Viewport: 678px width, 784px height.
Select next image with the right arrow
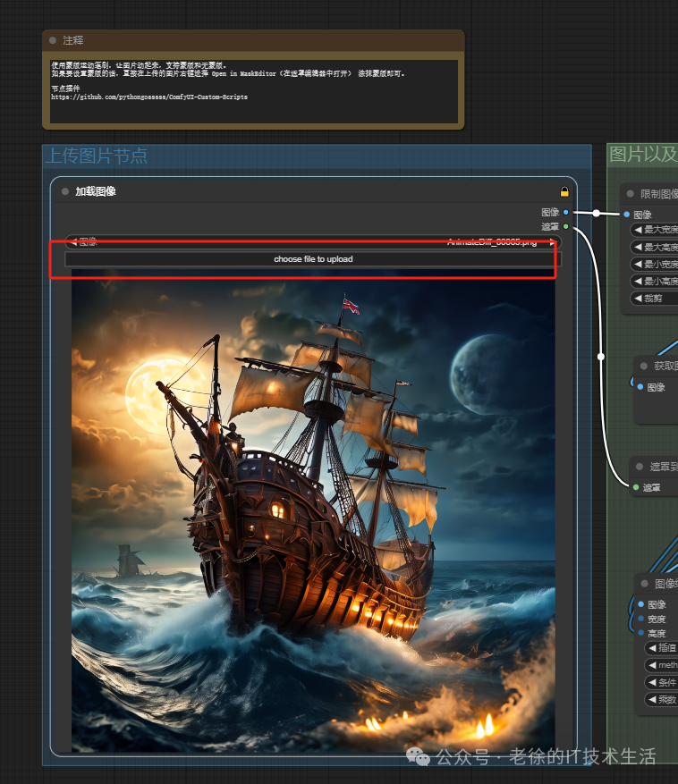553,242
